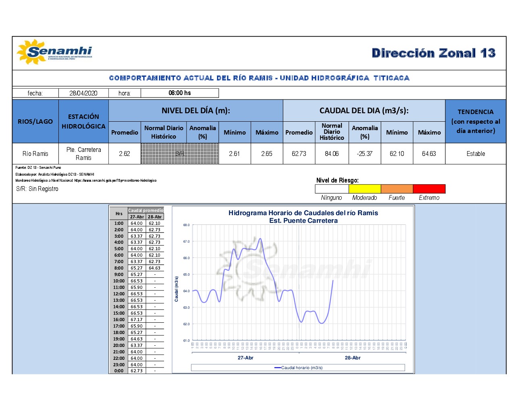Pick the orange Fuerte risk swatch

(397, 189)
